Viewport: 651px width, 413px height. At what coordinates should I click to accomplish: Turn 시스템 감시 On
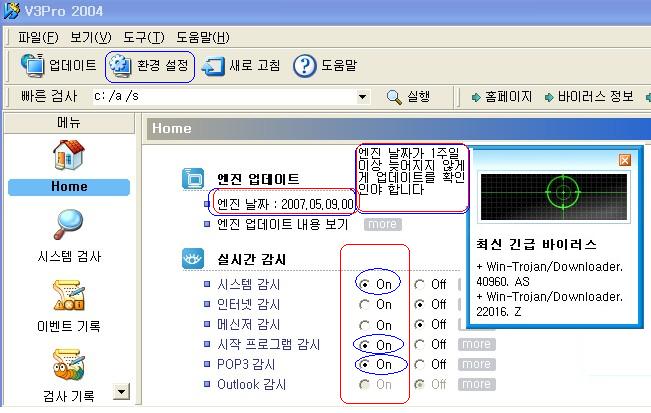tap(365, 284)
